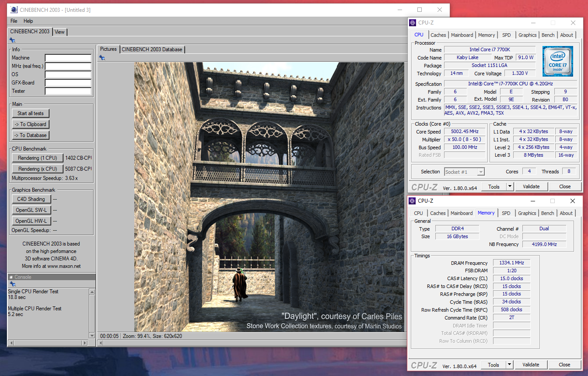This screenshot has width=588, height=376.
Task: Click the Machine input field
Action: (68, 58)
